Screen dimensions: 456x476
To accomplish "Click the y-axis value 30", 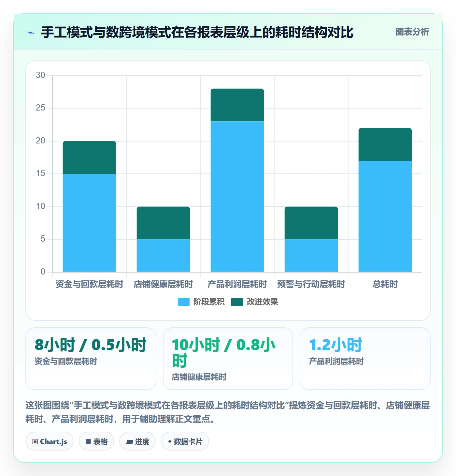I will [40, 75].
